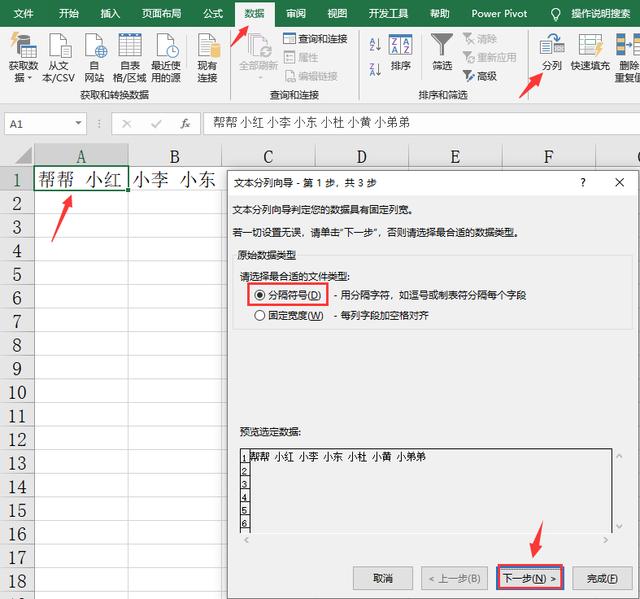Switch to the 插入 (Insert) tab
This screenshot has width=640, height=599.
[110, 14]
